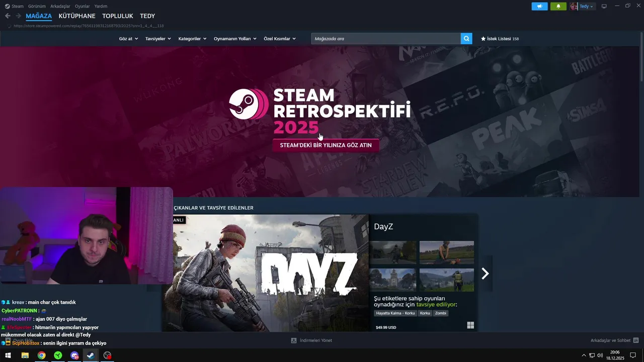Click the Steam Retrospektifi 2025 logo
This screenshot has width=644, height=362.
320,112
